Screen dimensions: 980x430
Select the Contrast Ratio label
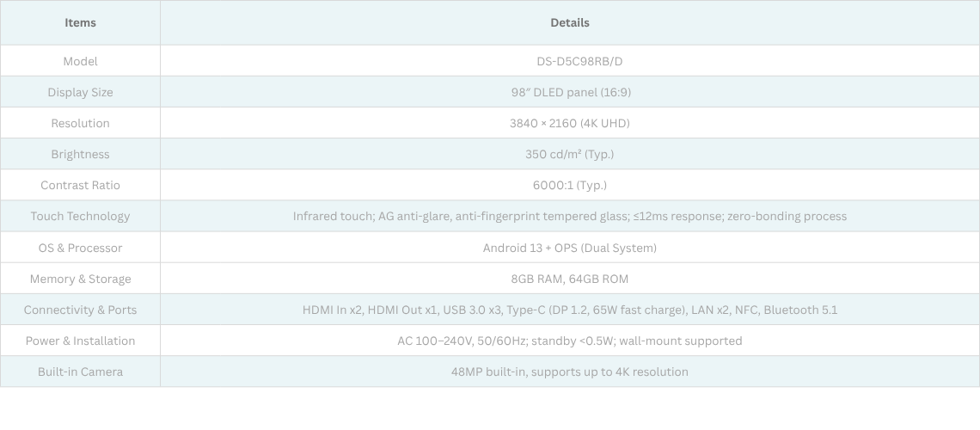coord(80,185)
